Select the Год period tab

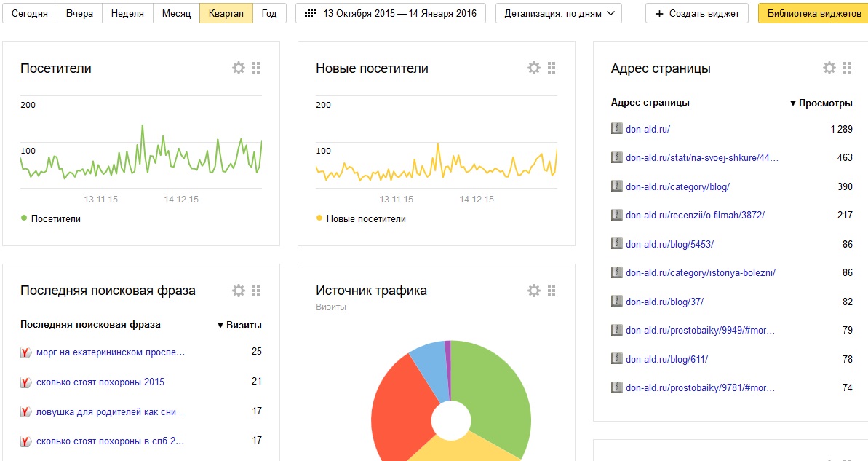(x=269, y=13)
